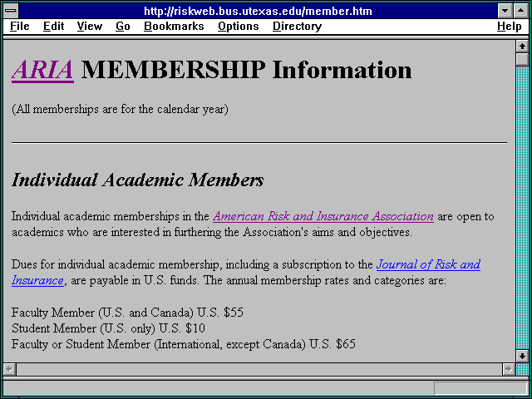The width and height of the screenshot is (532, 399).
Task: Click the horizontal scrollbar right arrow
Action: [x=508, y=369]
